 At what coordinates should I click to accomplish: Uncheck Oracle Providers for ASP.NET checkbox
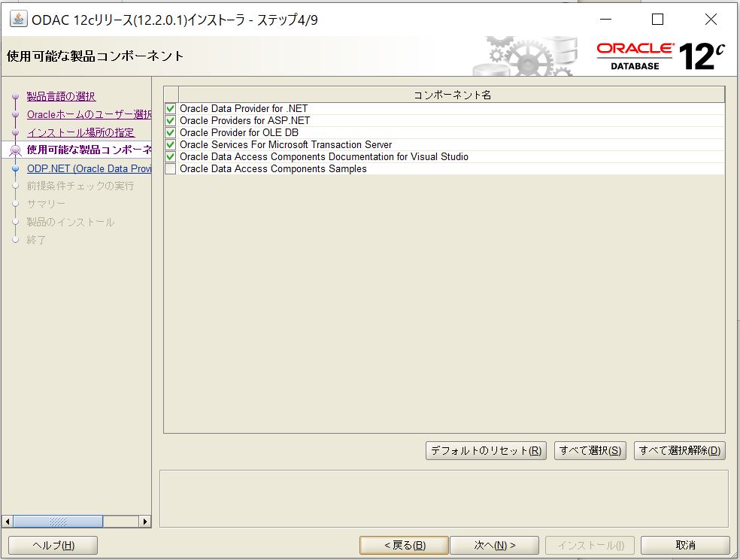tap(171, 121)
